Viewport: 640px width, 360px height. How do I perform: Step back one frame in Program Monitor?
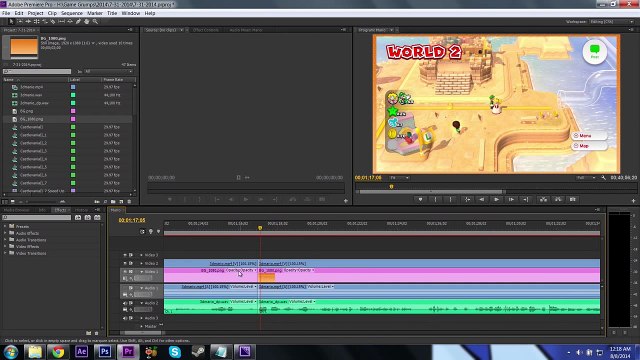[x=482, y=199]
